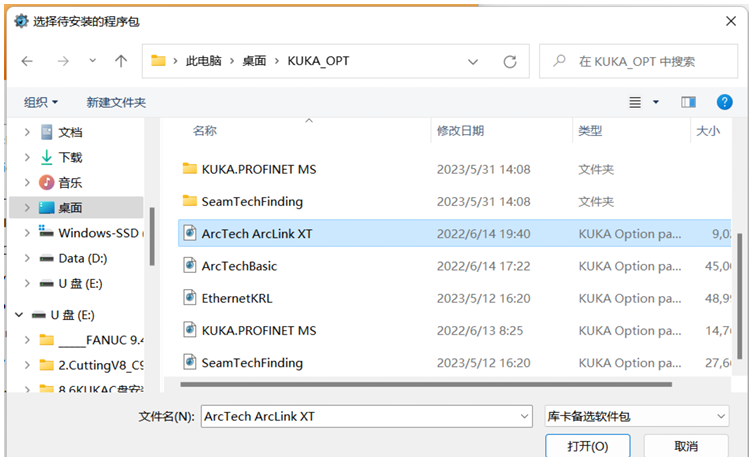Open the help question mark icon
Image resolution: width=752 pixels, height=464 pixels.
tap(725, 102)
